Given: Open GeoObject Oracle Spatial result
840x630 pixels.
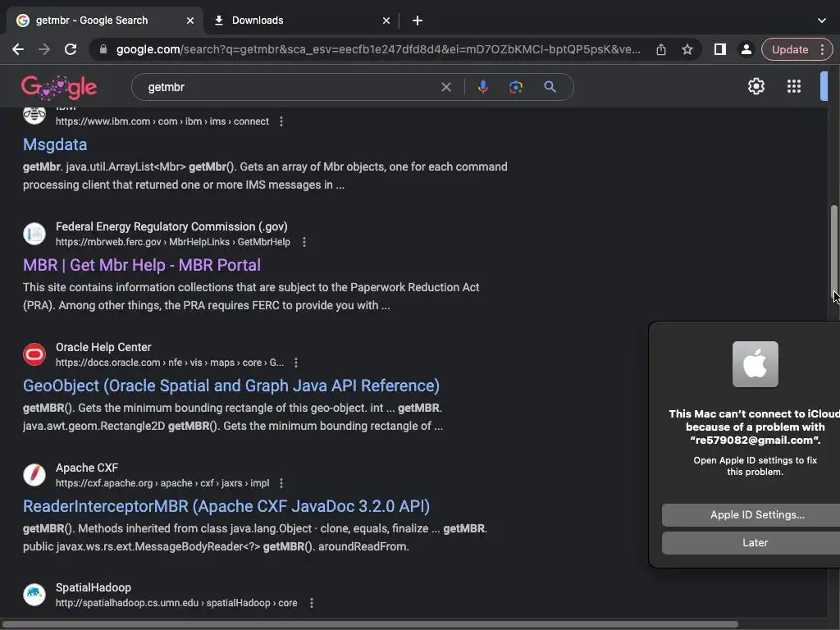Looking at the screenshot, I should pyautogui.click(x=231, y=386).
